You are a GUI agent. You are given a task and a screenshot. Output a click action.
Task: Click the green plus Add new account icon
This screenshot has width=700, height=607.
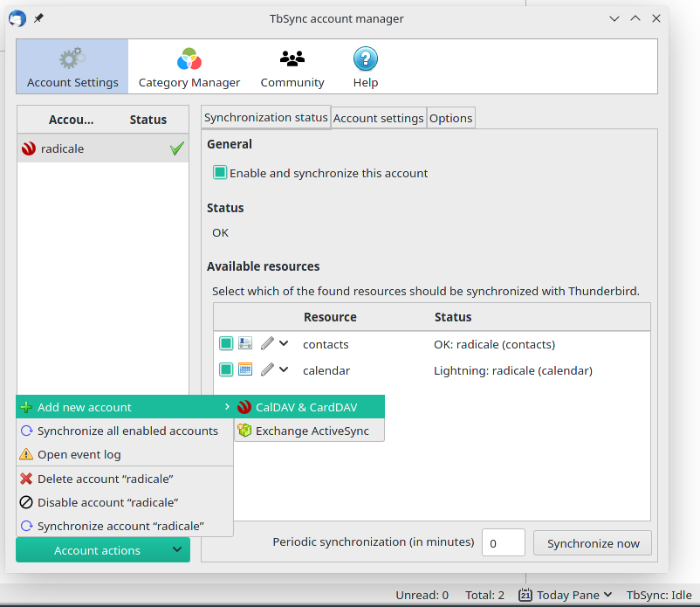click(x=26, y=407)
